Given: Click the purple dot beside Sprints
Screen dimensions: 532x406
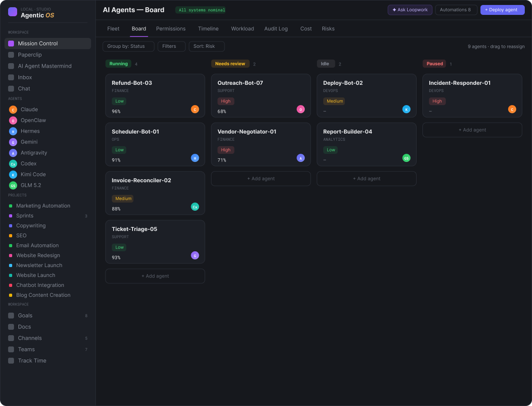Looking at the screenshot, I should pos(10,216).
